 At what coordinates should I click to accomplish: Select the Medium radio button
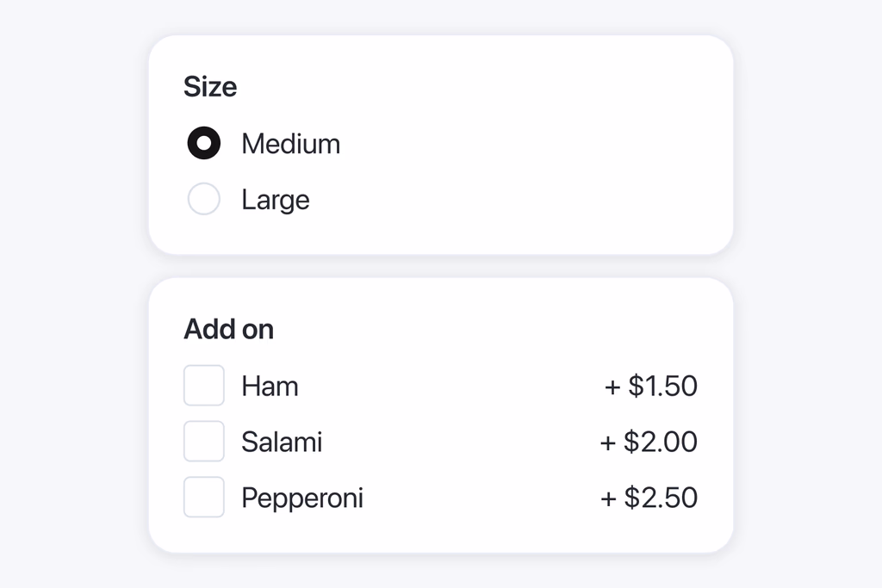204,144
